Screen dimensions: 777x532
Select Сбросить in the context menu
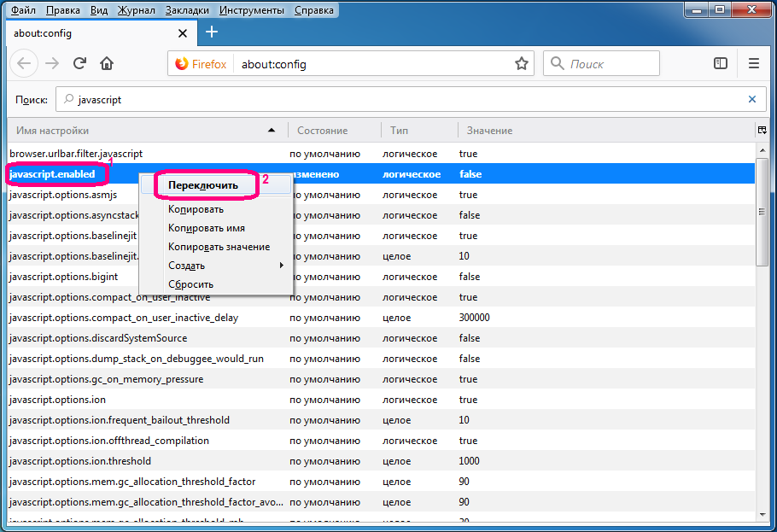tap(190, 284)
